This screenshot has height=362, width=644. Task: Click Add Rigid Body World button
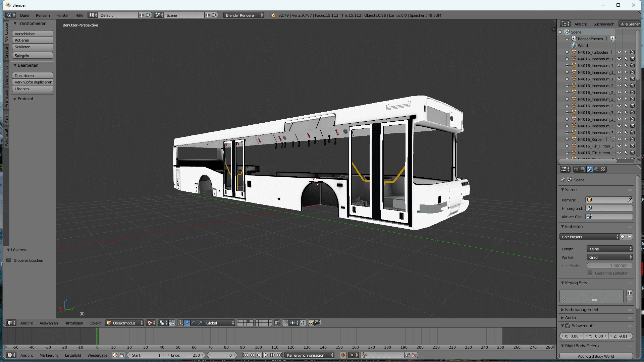coord(596,356)
